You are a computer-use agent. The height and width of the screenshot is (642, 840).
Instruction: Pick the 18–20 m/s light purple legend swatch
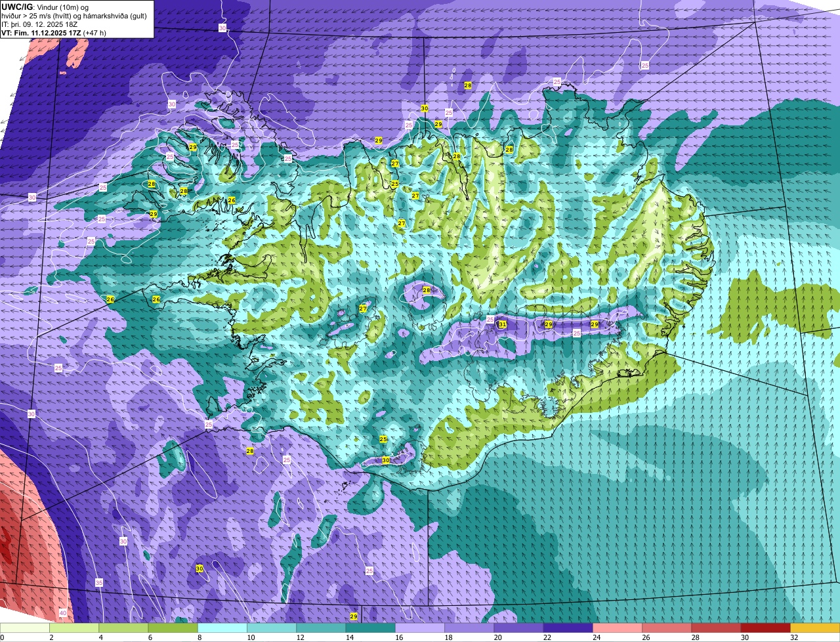469,628
